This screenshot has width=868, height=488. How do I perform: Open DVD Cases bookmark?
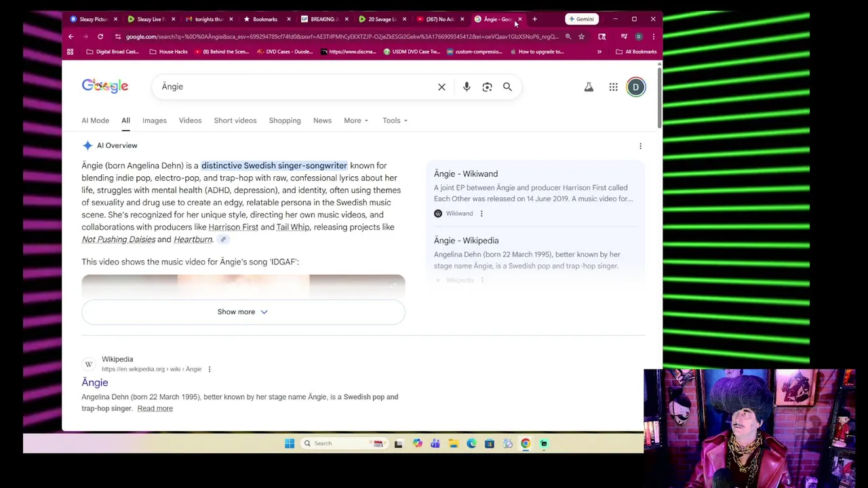[285, 52]
